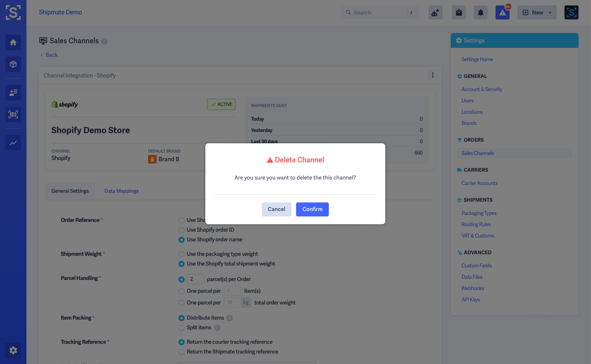Click the barcode scanning icon in sidebar
Viewport: 591px width, 364px height.
click(x=13, y=114)
